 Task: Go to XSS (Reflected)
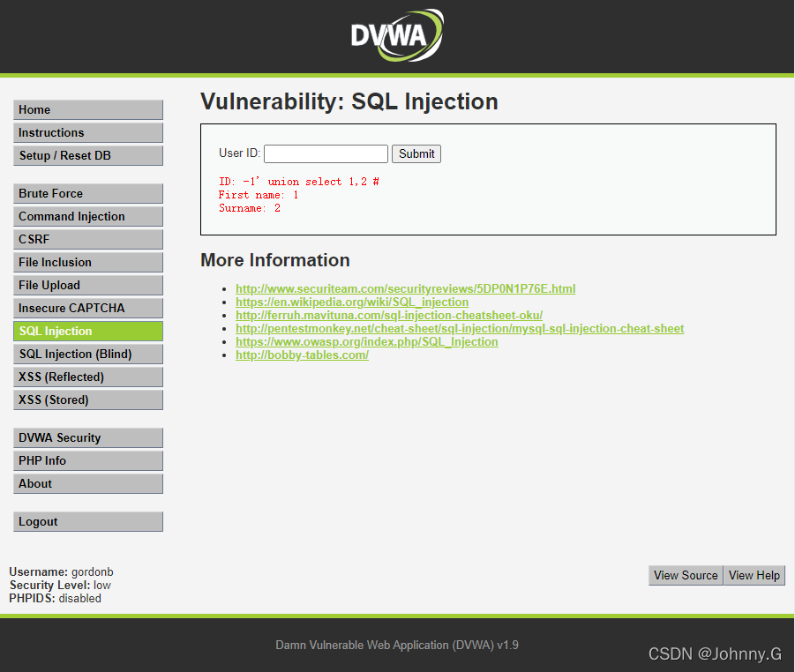88,377
